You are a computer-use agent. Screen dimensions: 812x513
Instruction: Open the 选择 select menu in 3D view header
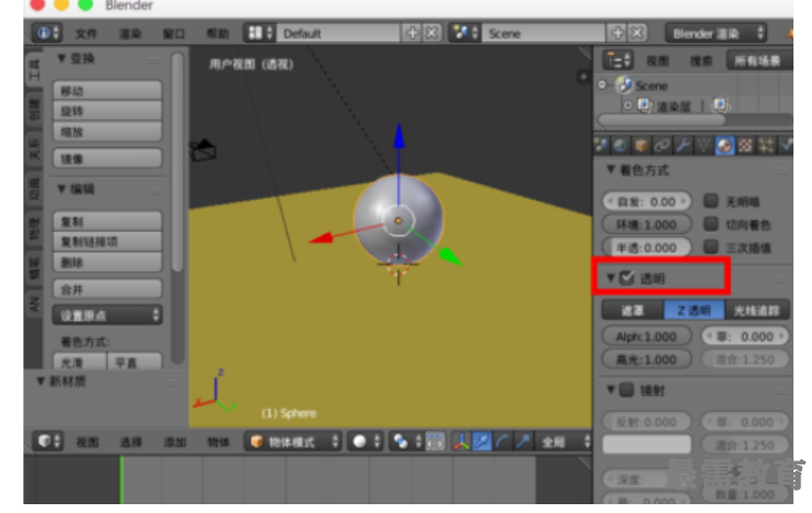pos(131,442)
